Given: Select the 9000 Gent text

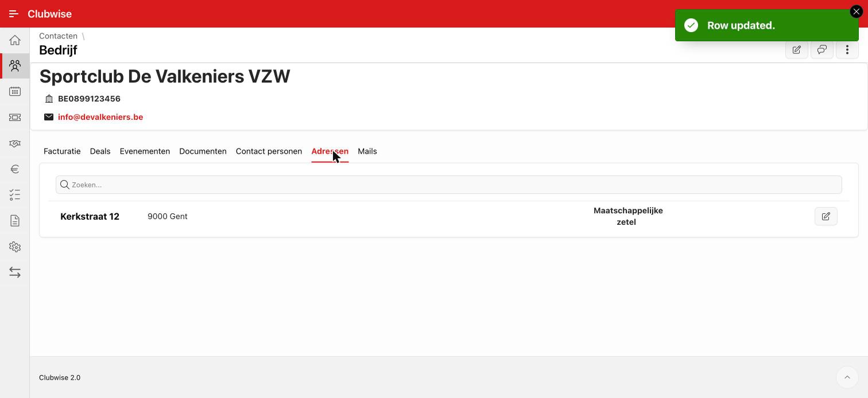Looking at the screenshot, I should (168, 216).
